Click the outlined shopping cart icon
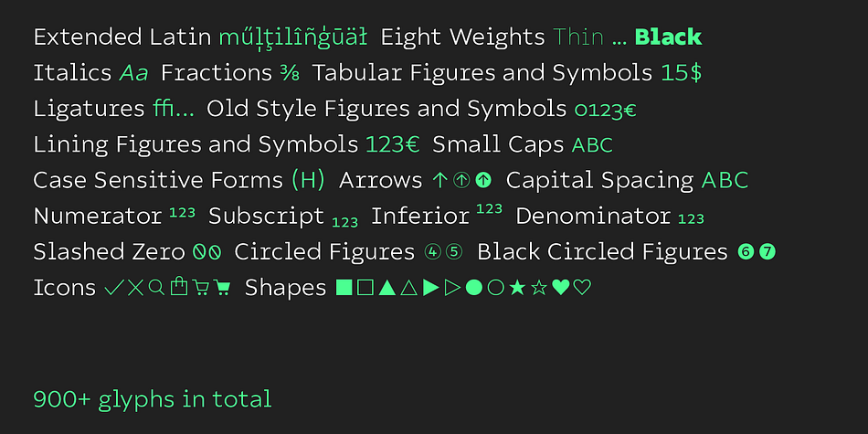This screenshot has height=434, width=868. click(200, 288)
